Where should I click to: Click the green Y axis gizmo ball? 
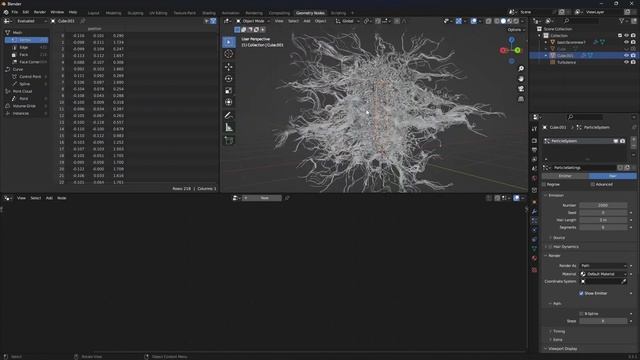coord(518,50)
